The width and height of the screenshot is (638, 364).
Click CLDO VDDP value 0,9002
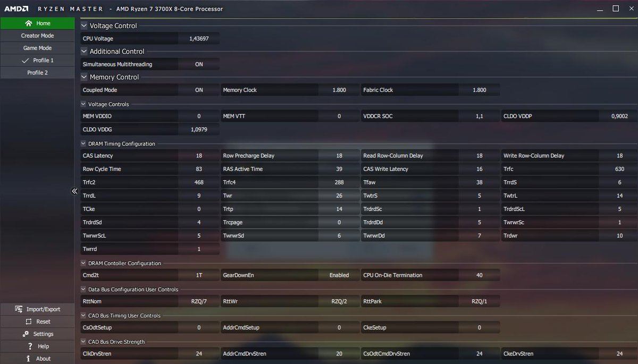pyautogui.click(x=619, y=116)
